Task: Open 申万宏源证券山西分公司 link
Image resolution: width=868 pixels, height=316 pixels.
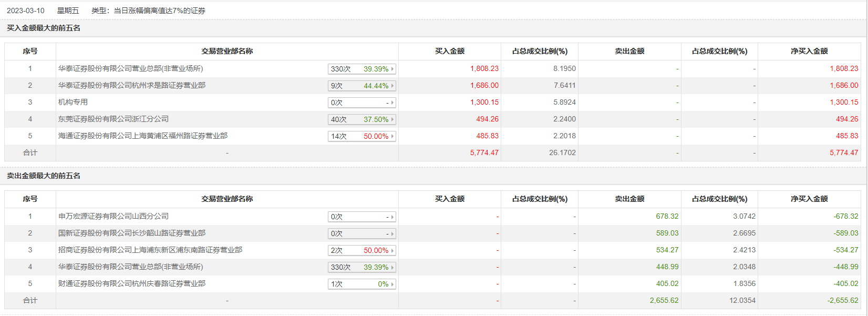Action: click(113, 216)
